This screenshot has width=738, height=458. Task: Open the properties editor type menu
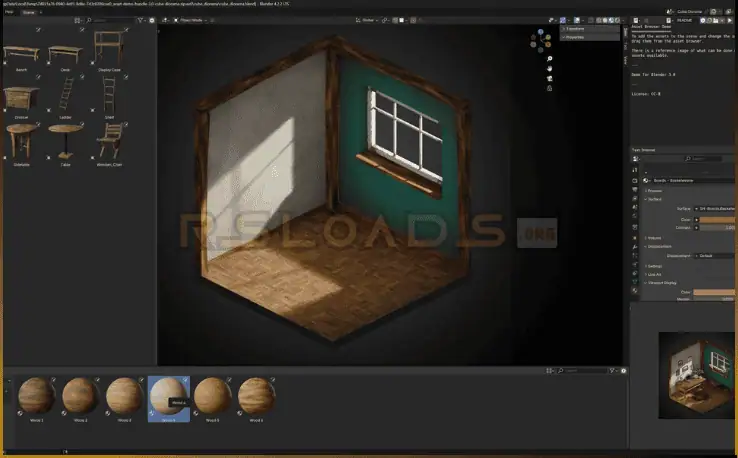click(x=636, y=159)
